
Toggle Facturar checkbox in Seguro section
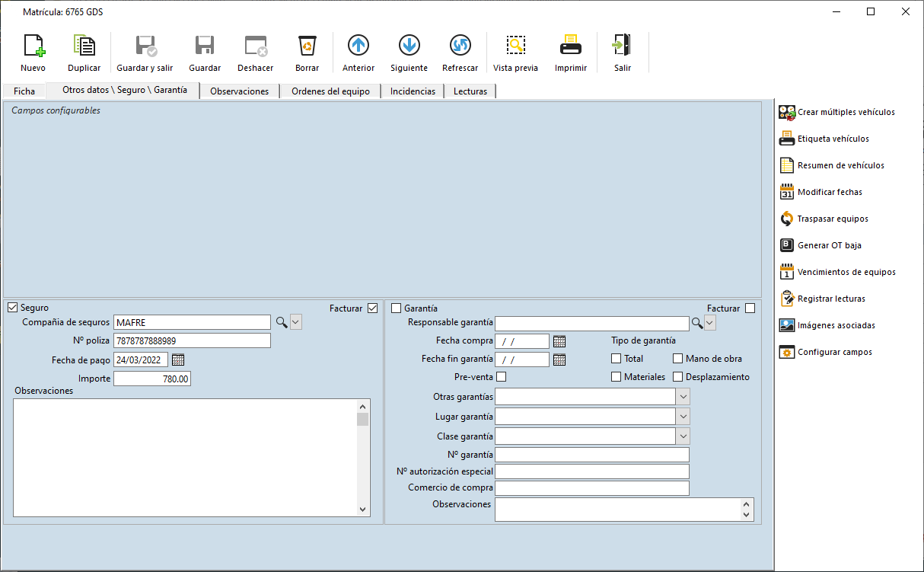(372, 308)
